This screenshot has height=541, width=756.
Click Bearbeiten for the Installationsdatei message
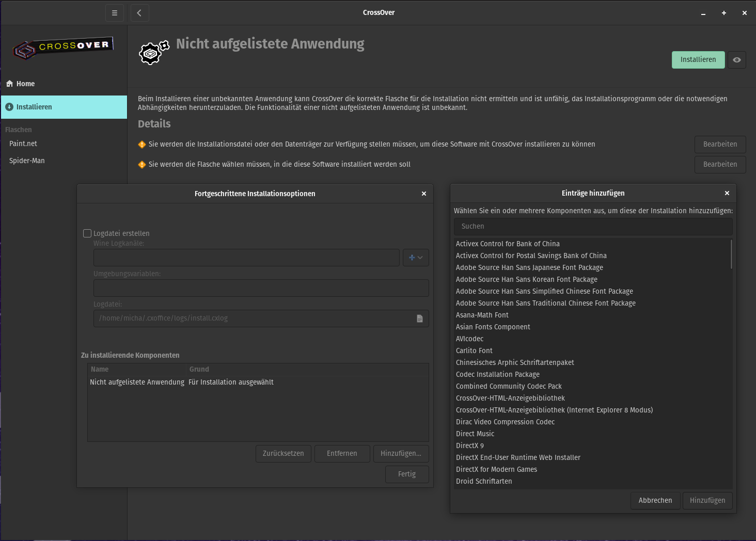tap(720, 145)
